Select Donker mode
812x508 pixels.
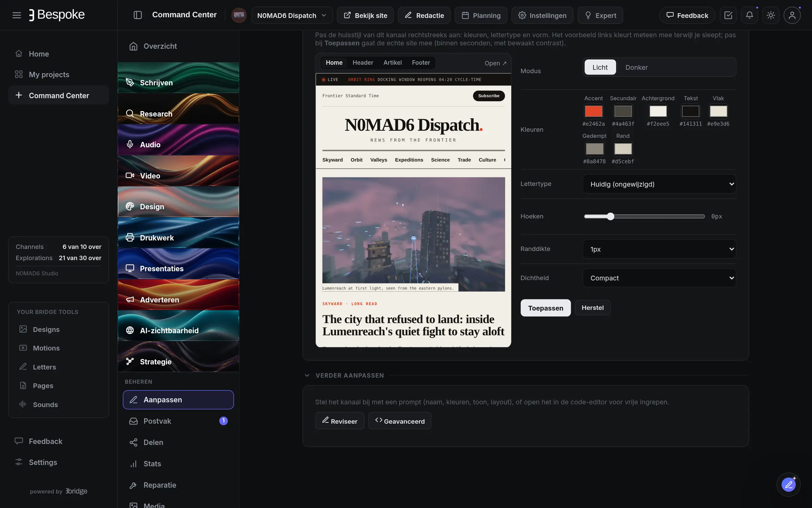point(636,67)
